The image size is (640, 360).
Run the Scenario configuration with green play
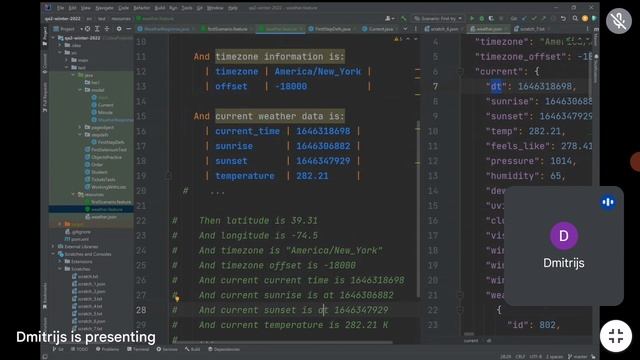tap(472, 18)
